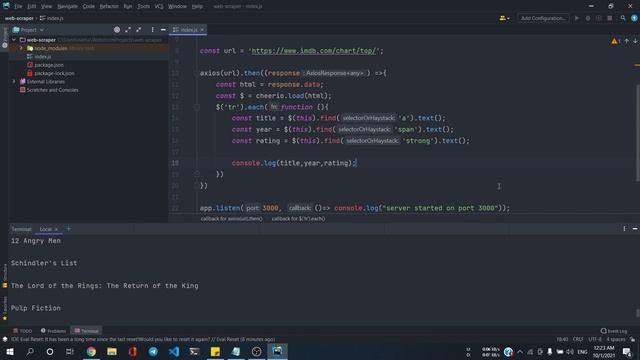
Task: Add a new terminal session
Action: tap(69, 229)
